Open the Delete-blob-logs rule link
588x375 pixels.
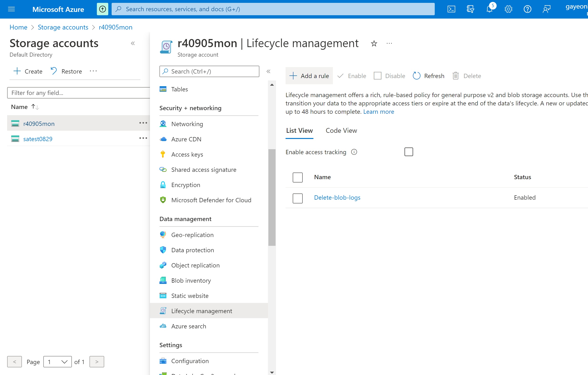(337, 197)
